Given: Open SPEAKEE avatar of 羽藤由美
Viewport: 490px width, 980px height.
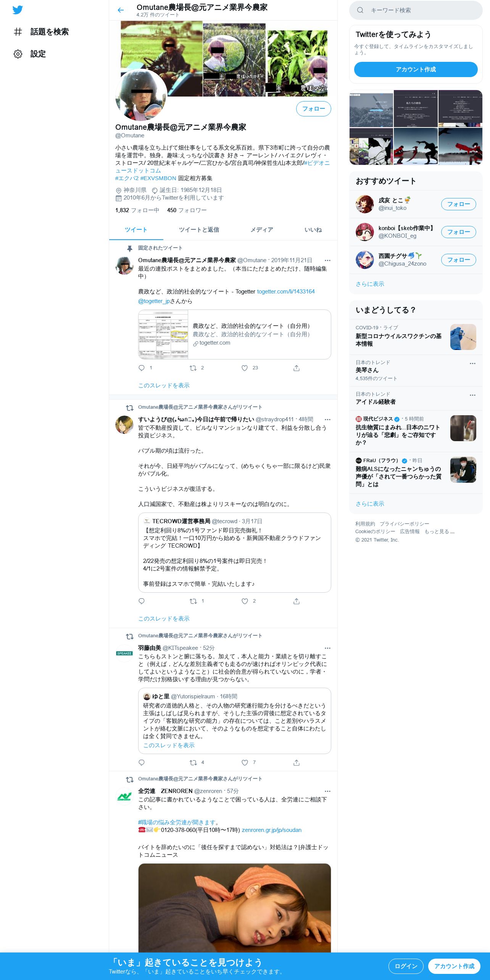Looking at the screenshot, I should click(x=124, y=653).
